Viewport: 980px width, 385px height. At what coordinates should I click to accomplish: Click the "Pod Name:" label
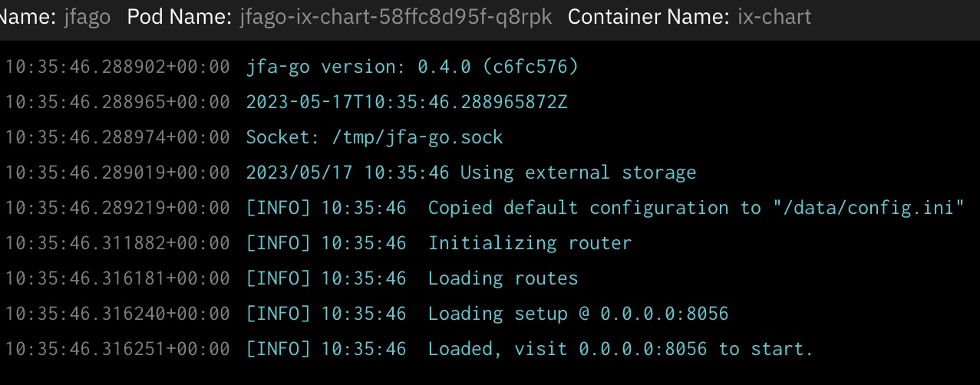point(179,17)
